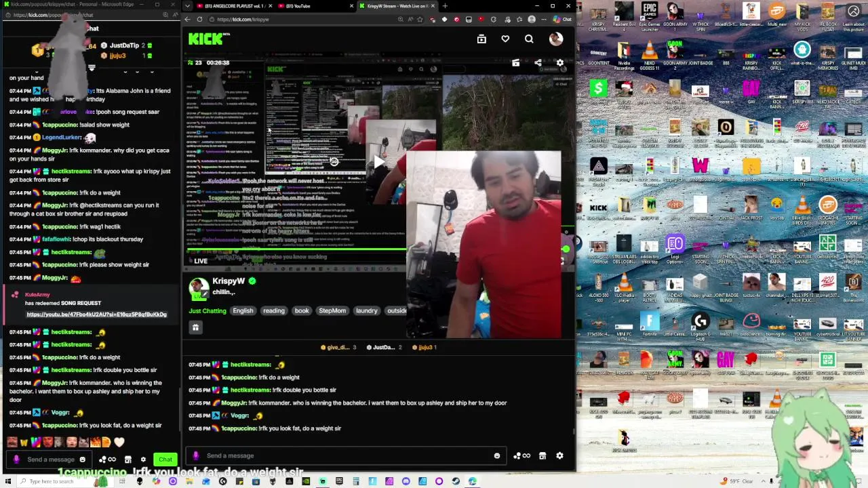
Task: Open Discord from the taskbar
Action: 406,481
